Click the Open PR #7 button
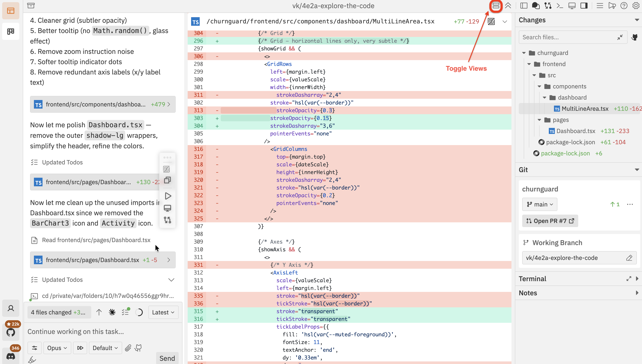The height and width of the screenshot is (364, 642). point(550,221)
